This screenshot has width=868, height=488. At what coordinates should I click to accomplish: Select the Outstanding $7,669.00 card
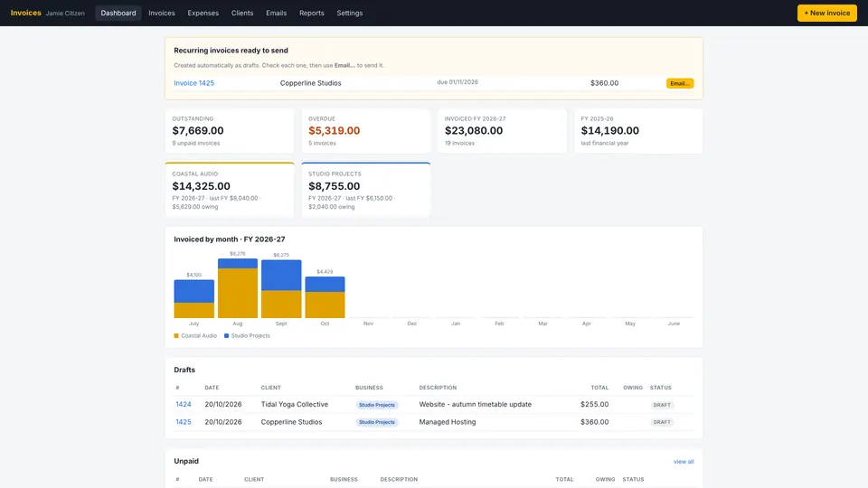coord(230,130)
